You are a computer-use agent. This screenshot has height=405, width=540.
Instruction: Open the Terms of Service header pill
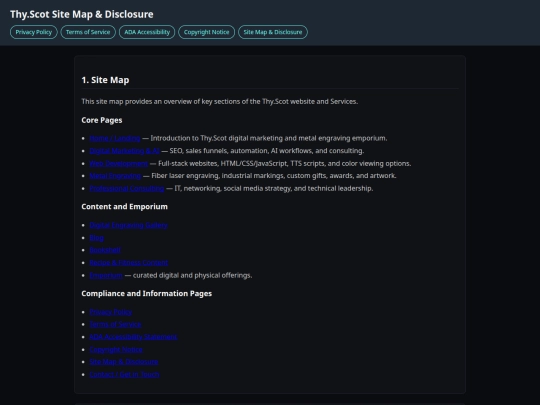tap(88, 32)
